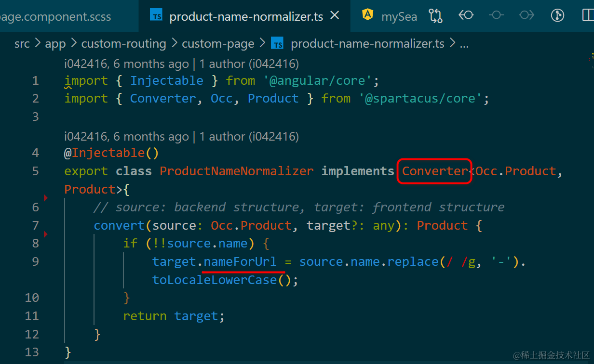This screenshot has width=594, height=364.
Task: Click the 'any' type on line 7
Action: coord(384,225)
